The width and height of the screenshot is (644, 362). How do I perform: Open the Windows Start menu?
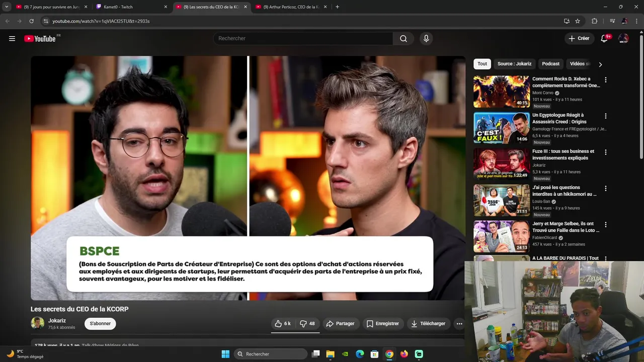(225, 354)
